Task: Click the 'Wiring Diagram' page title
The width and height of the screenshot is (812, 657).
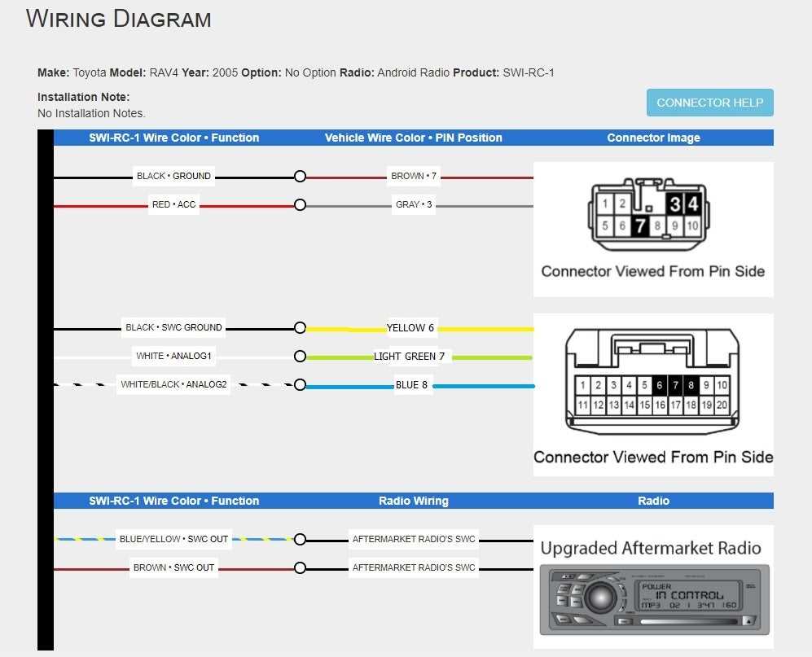Action: (x=119, y=20)
